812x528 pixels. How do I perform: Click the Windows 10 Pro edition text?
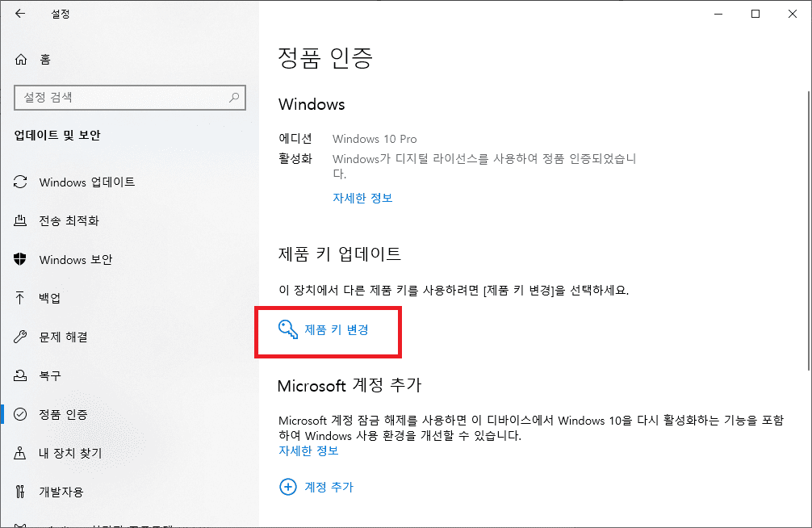[375, 139]
